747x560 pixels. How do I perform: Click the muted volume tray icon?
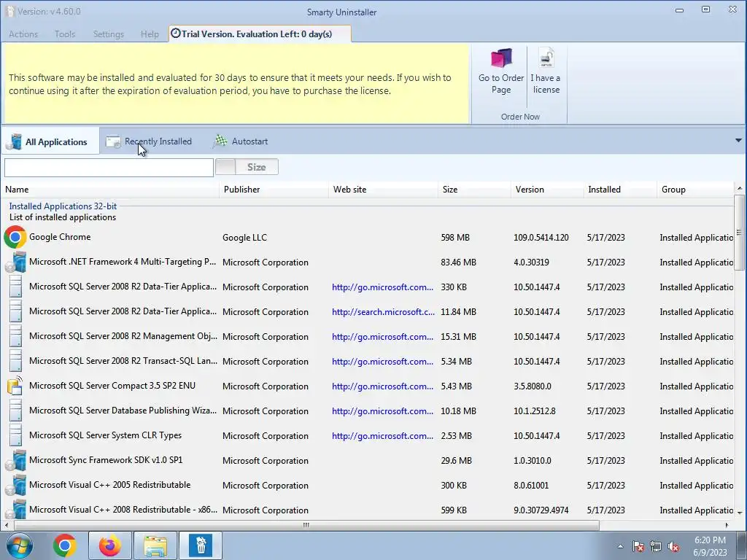673,547
